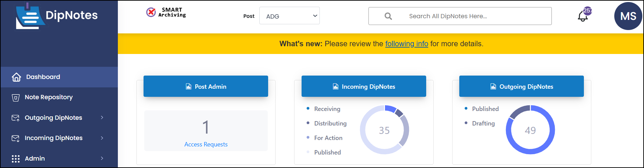This screenshot has height=168, width=644.
Task: Open Note Repository in the sidebar
Action: (x=59, y=97)
